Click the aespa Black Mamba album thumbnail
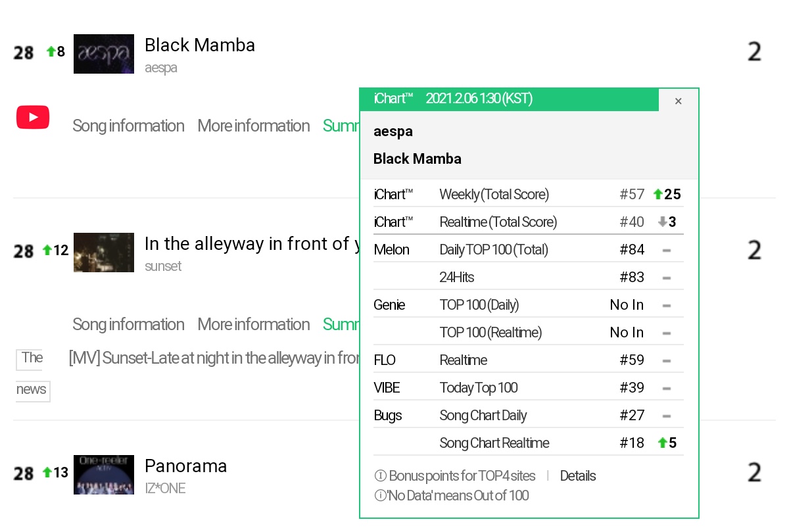789x532 pixels. pos(104,54)
